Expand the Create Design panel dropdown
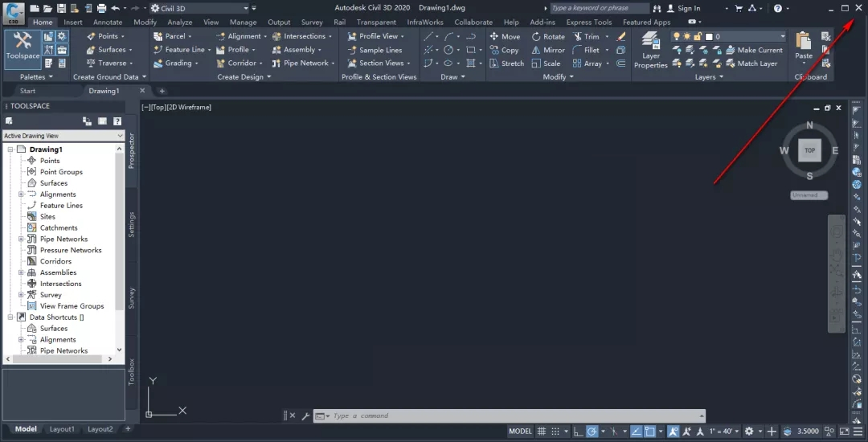This screenshot has width=868, height=442. click(x=244, y=77)
